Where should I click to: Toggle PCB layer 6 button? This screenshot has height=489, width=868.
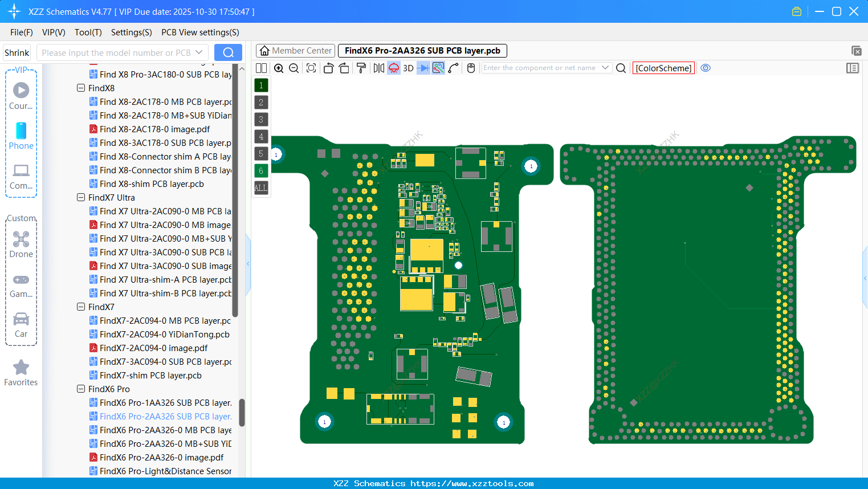coord(261,170)
